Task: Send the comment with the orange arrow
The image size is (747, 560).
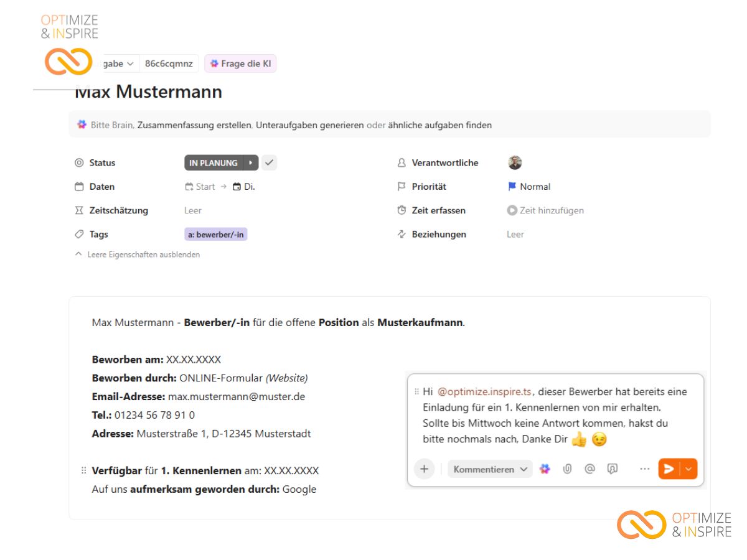Action: (x=669, y=469)
